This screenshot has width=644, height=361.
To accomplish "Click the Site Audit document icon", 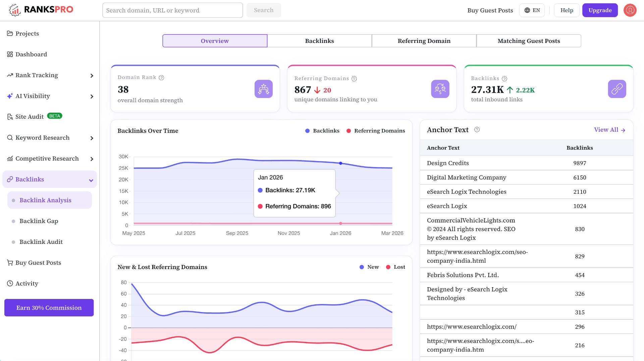I will 10,117.
